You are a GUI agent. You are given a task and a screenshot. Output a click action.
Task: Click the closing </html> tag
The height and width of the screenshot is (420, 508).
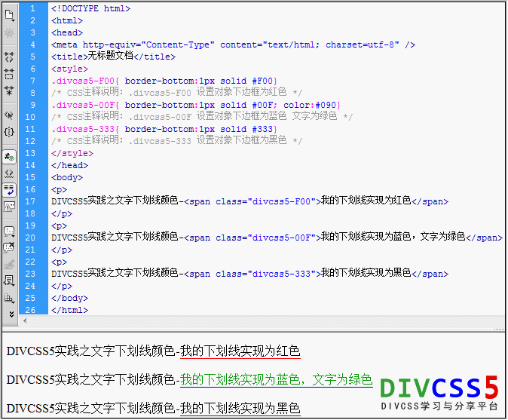pos(69,310)
